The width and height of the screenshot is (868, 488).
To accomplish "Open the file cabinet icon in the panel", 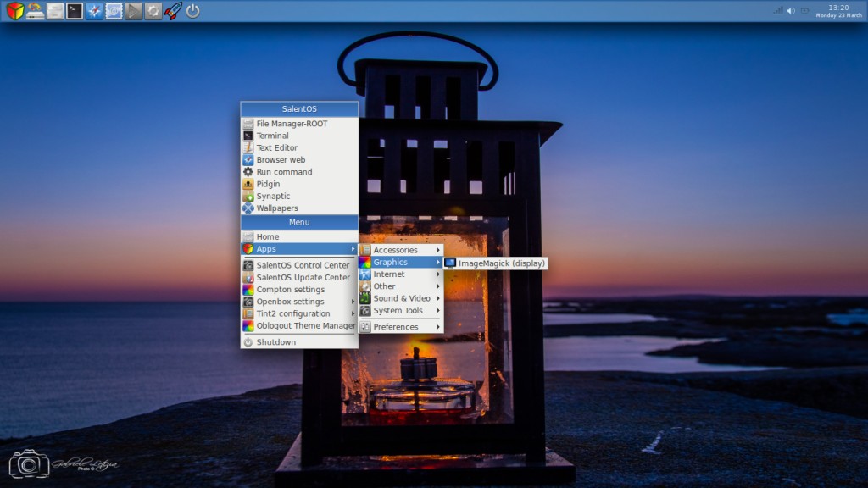I will coord(54,11).
